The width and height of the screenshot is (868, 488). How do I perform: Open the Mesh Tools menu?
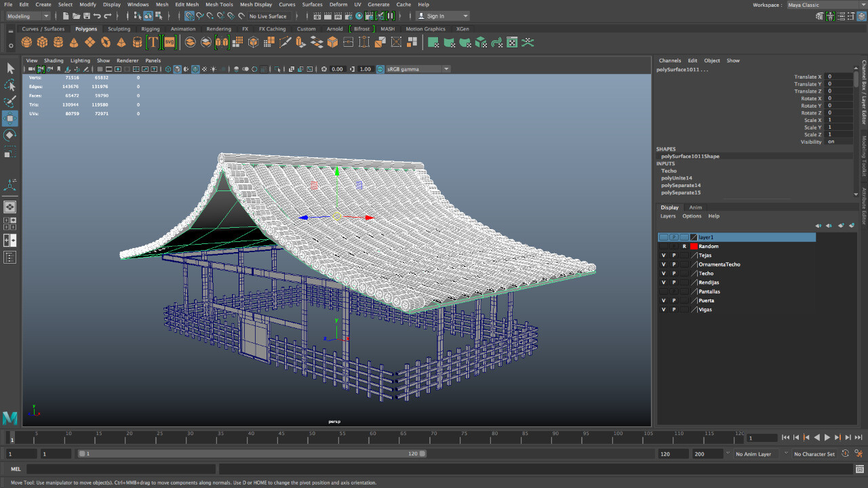click(219, 4)
